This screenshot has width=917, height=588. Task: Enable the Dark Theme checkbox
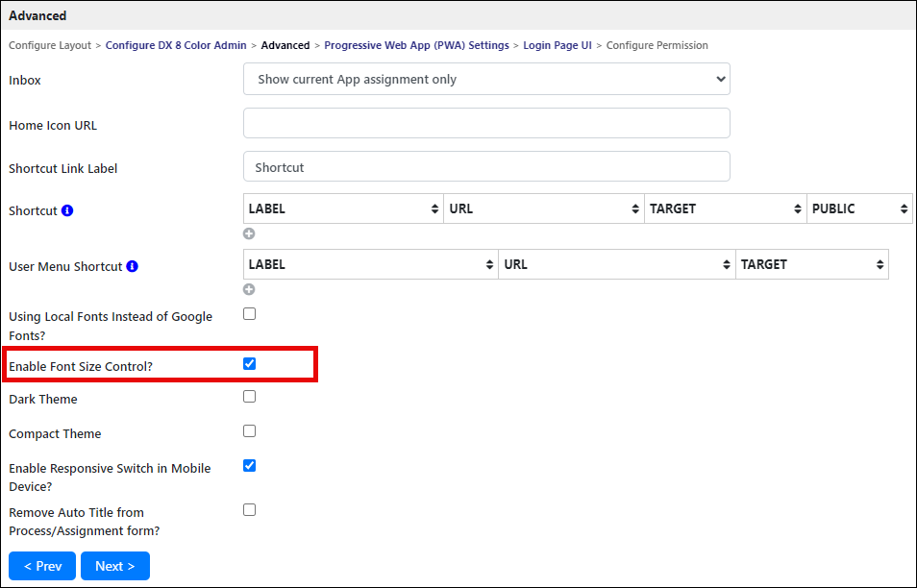point(250,397)
